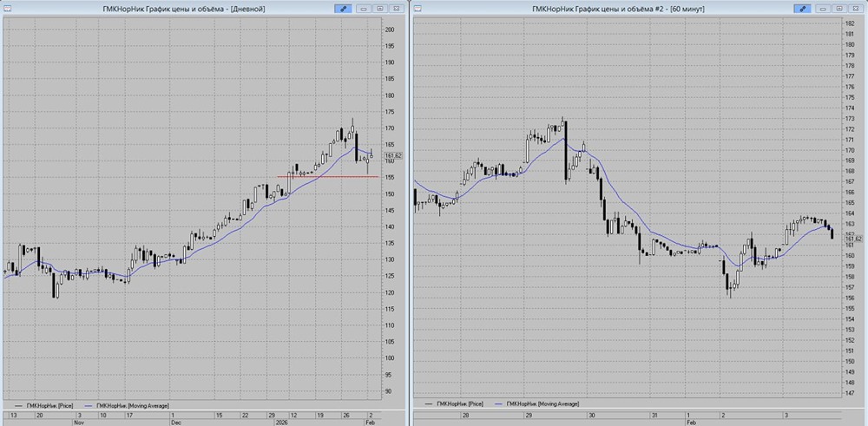Maximize the Дневной chart window
This screenshot has width=868, height=426.
(380, 9)
